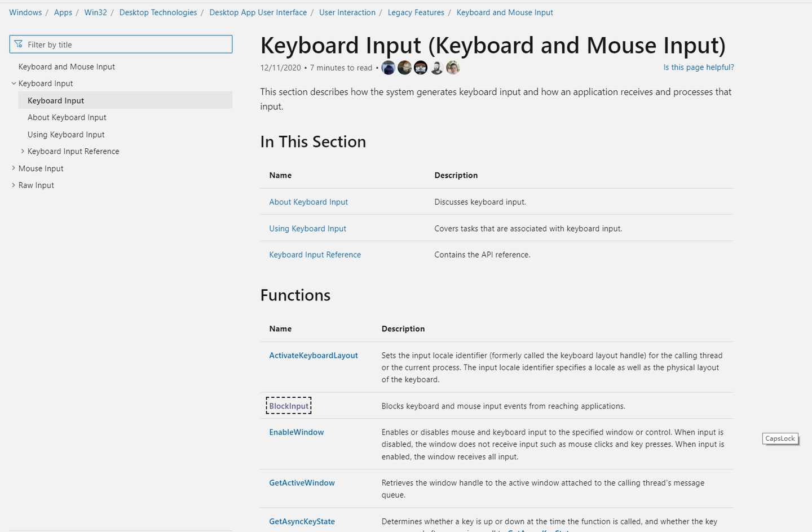
Task: Open the first contributor avatar beside the read time
Action: 389,68
